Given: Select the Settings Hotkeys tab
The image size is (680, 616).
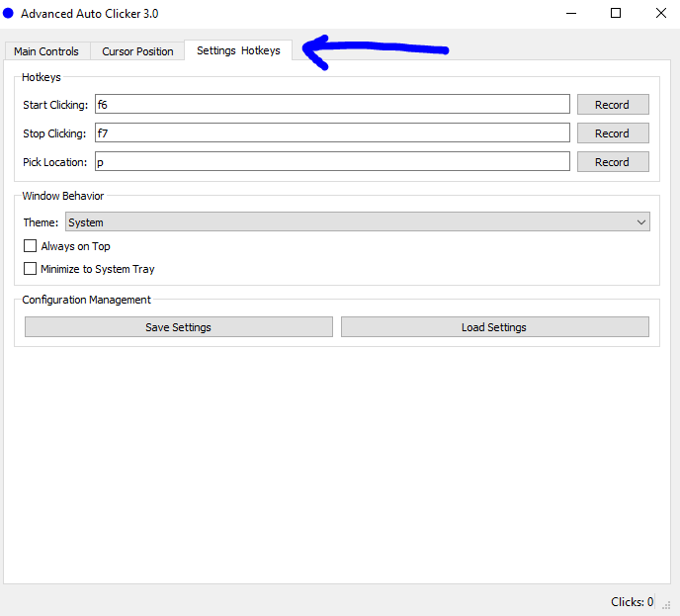Looking at the screenshot, I should tap(238, 50).
